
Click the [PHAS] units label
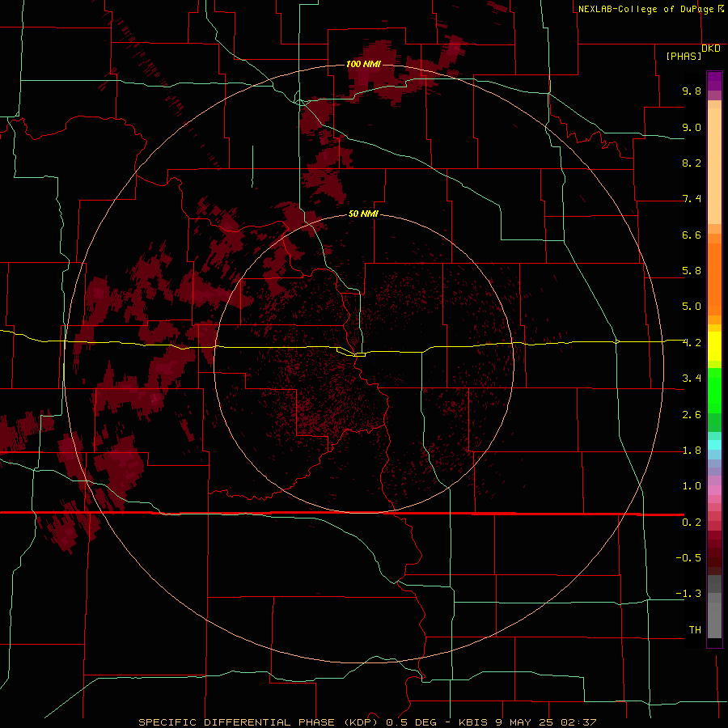point(684,56)
